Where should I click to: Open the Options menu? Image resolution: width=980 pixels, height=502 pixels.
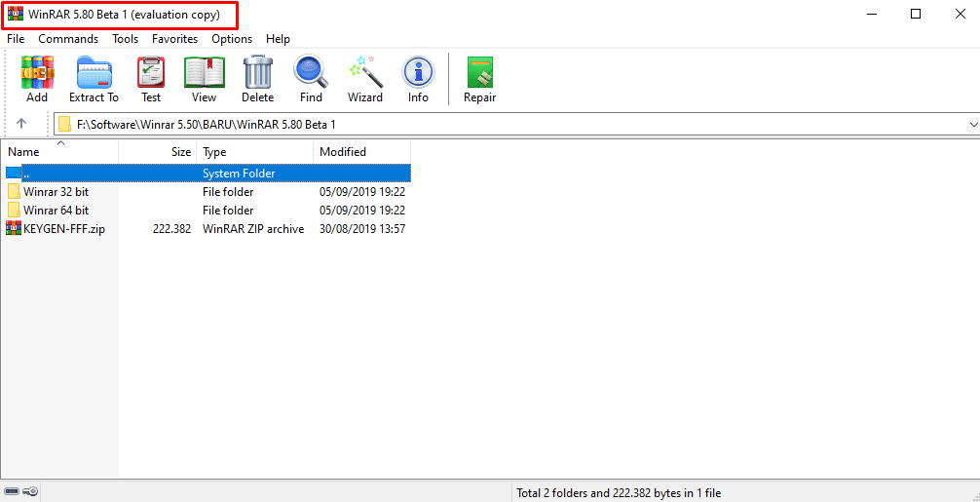coord(232,39)
